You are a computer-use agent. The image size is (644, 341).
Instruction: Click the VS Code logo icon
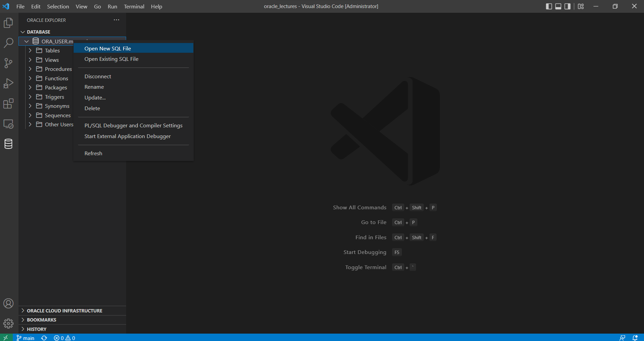pyautogui.click(x=6, y=6)
